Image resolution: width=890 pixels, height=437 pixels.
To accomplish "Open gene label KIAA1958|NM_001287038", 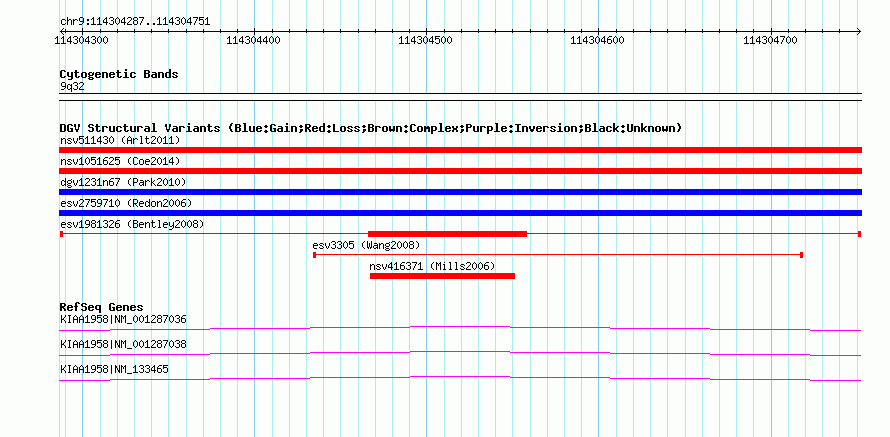I will (123, 344).
